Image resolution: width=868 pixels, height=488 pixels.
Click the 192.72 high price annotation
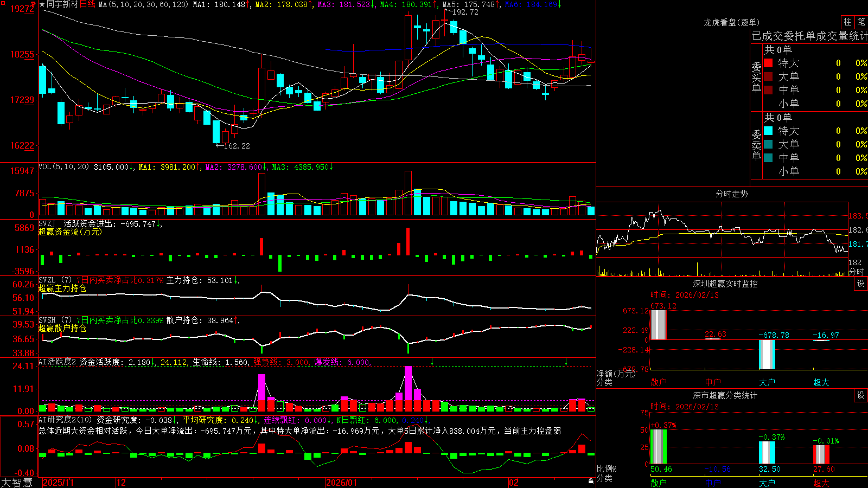[465, 12]
